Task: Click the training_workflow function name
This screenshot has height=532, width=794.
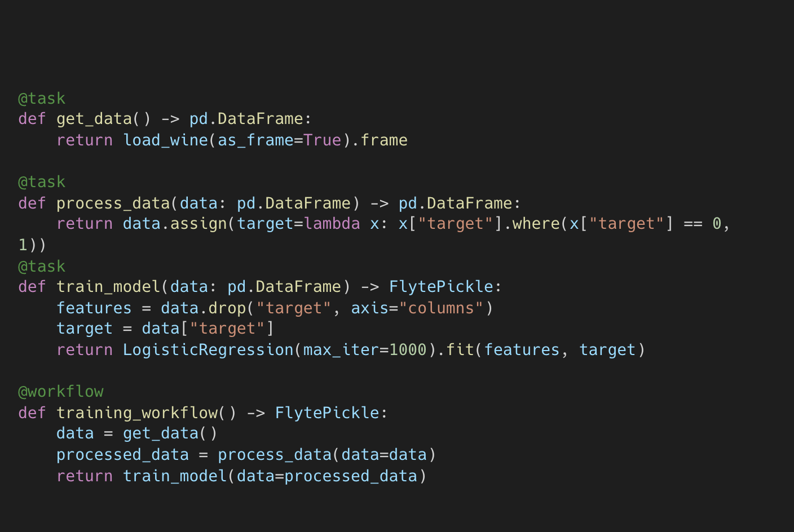Action: [137, 413]
